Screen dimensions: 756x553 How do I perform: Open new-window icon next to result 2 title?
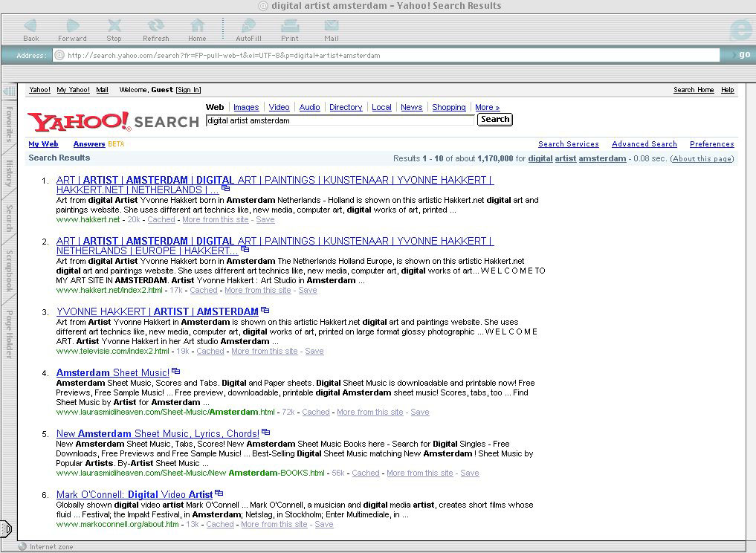coord(245,249)
